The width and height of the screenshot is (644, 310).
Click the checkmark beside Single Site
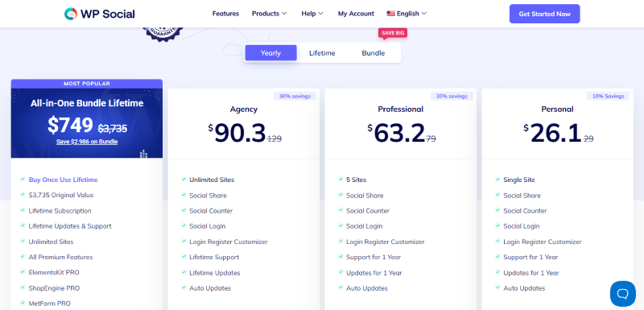497,180
